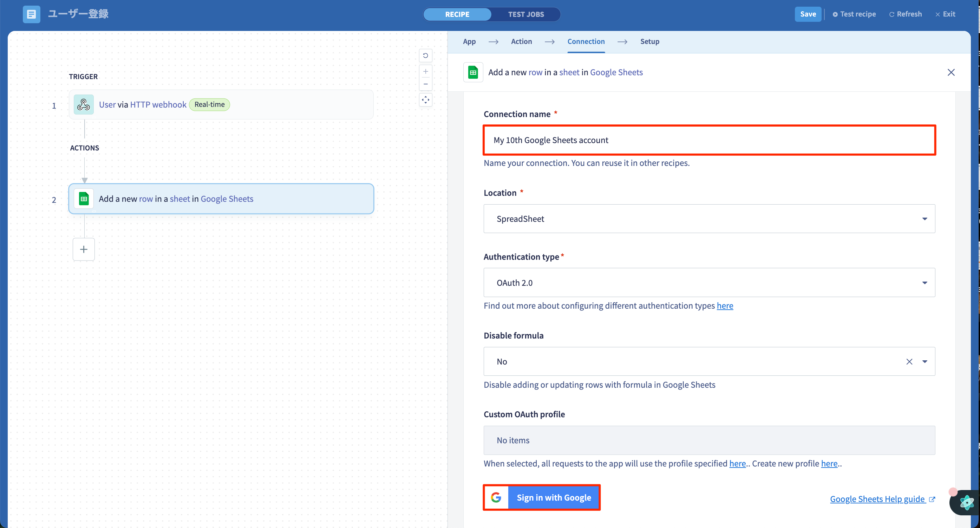Image resolution: width=980 pixels, height=528 pixels.
Task: Click Refresh in the header
Action: [x=905, y=14]
